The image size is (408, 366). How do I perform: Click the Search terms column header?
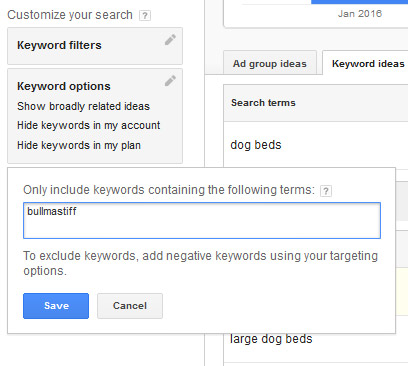pos(263,103)
